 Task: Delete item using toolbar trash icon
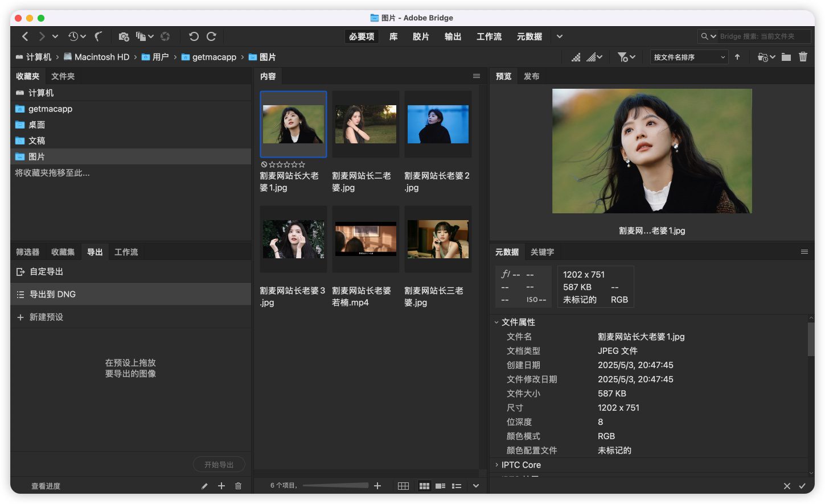803,57
